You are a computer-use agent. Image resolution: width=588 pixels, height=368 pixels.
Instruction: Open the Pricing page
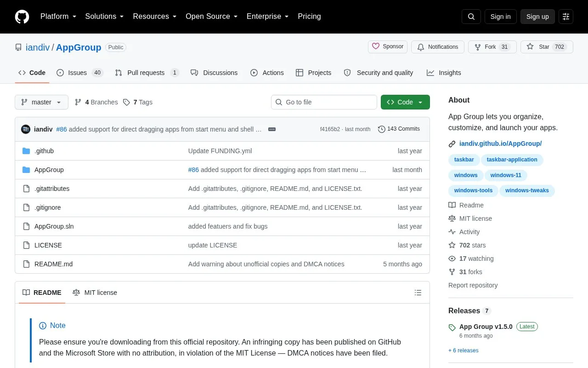click(x=309, y=17)
